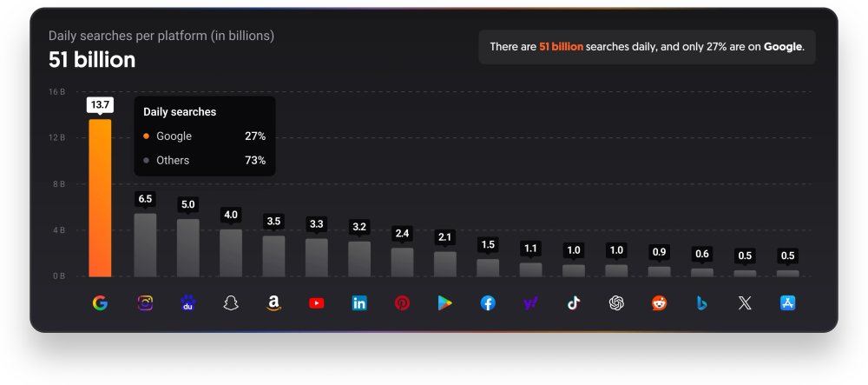This screenshot has height=385, width=868.
Task: Click the "Daily searches" tooltip title
Action: click(x=180, y=112)
